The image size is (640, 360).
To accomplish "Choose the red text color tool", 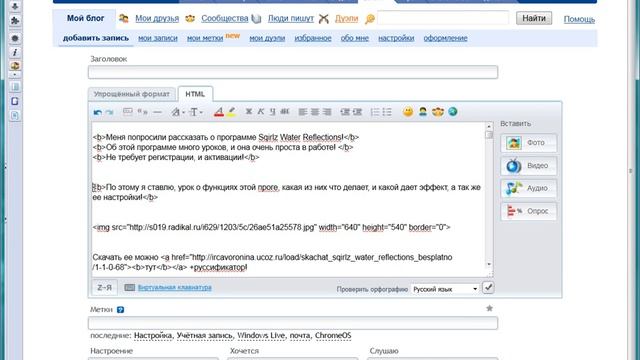I will pos(219,112).
